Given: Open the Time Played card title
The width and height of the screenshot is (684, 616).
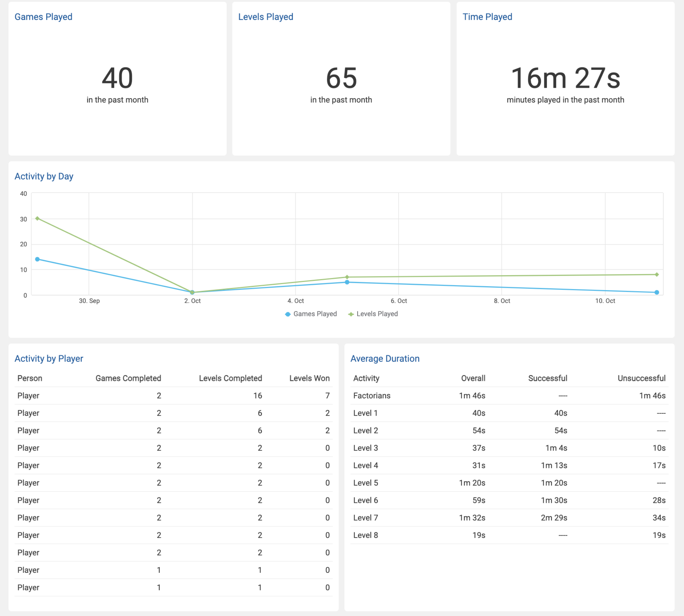Looking at the screenshot, I should coord(487,17).
